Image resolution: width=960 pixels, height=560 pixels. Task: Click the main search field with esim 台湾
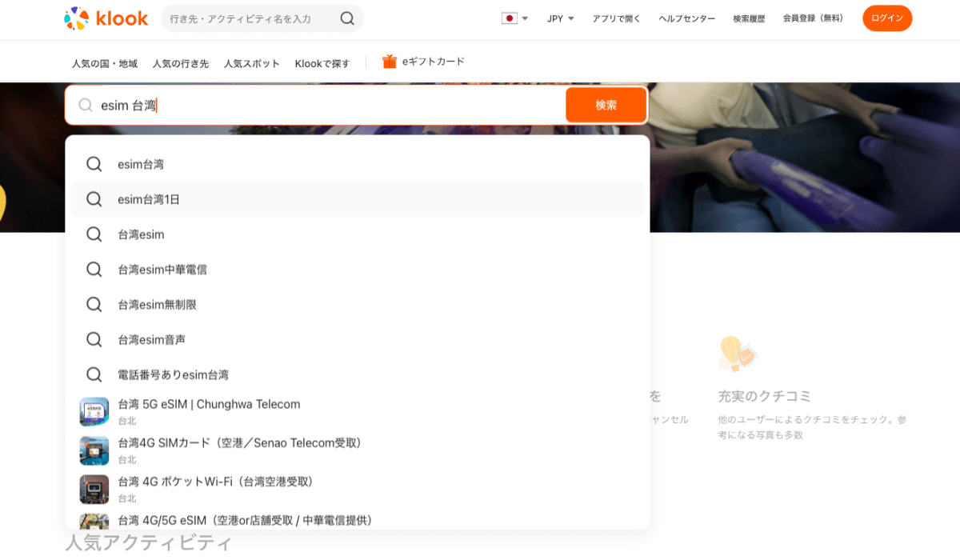pyautogui.click(x=316, y=105)
